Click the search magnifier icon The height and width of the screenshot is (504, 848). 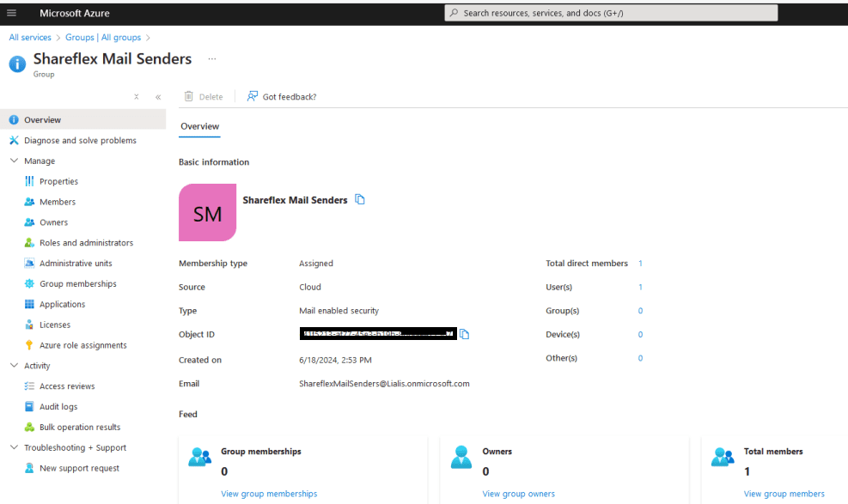(454, 13)
